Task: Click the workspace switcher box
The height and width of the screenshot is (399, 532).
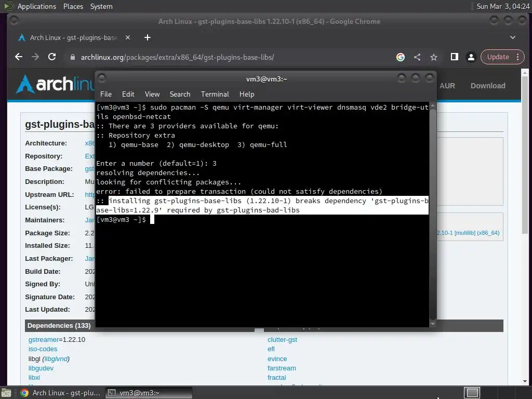Action: pyautogui.click(x=472, y=393)
